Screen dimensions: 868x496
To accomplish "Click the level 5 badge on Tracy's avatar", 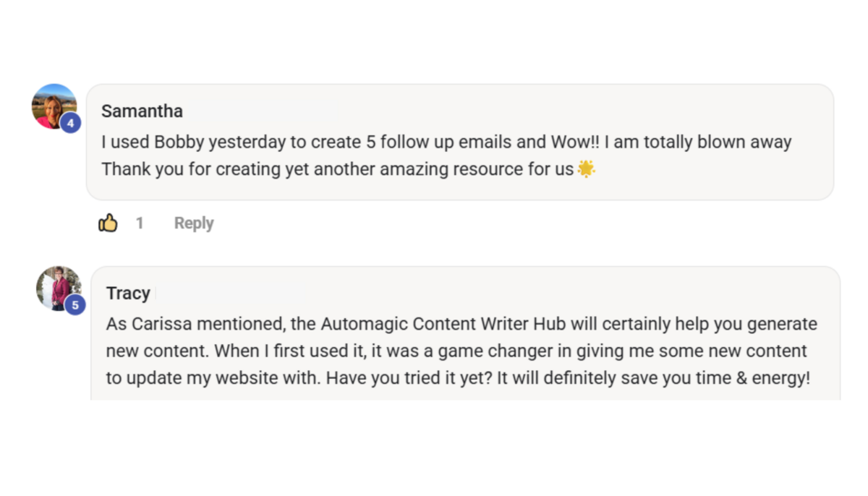I will coord(75,305).
